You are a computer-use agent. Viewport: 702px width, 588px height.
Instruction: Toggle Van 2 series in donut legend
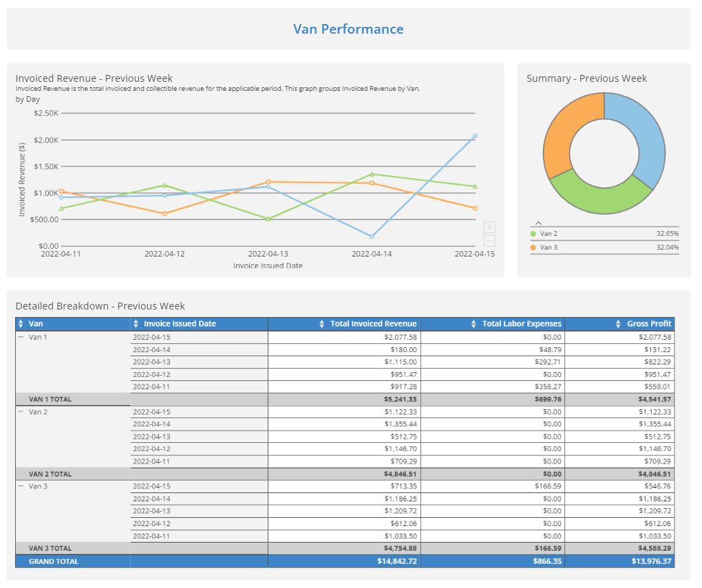pos(549,234)
